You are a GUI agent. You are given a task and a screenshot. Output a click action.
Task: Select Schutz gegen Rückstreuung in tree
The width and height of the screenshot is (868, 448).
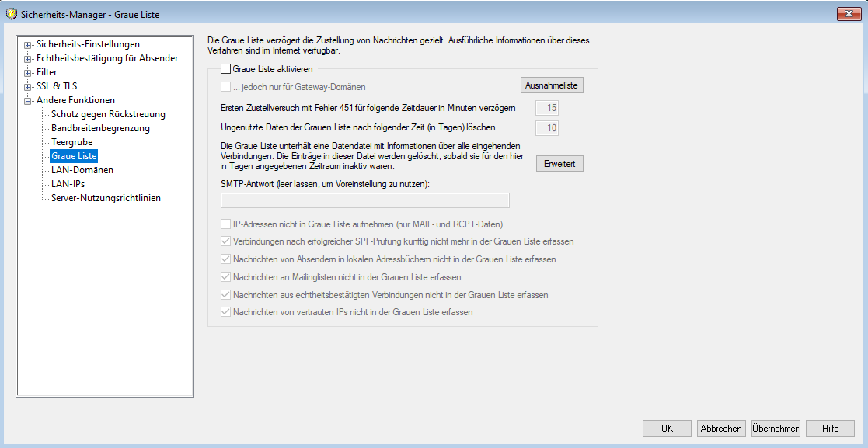pos(108,114)
